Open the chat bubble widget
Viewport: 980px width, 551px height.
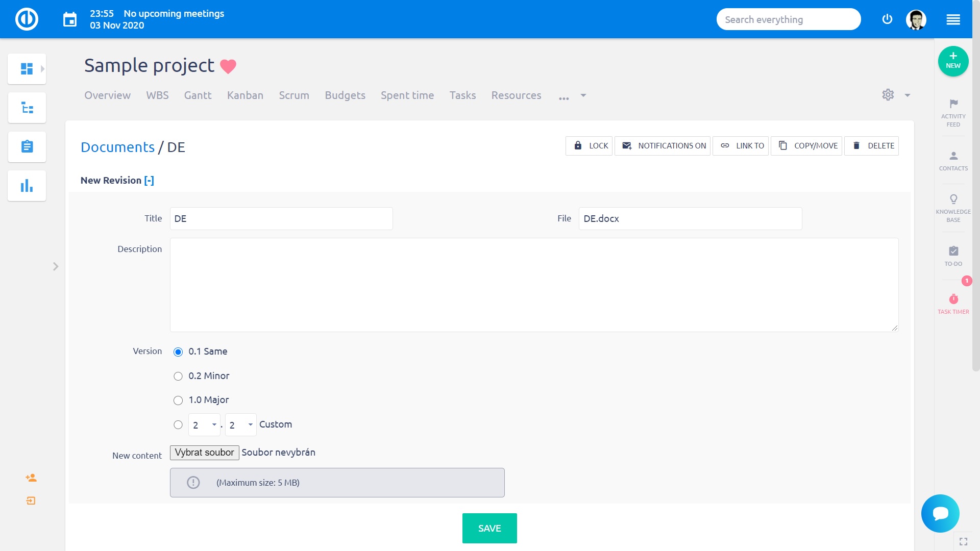(x=941, y=513)
